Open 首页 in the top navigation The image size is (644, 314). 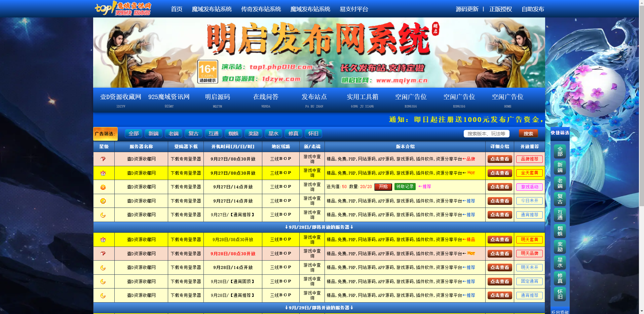tap(177, 9)
